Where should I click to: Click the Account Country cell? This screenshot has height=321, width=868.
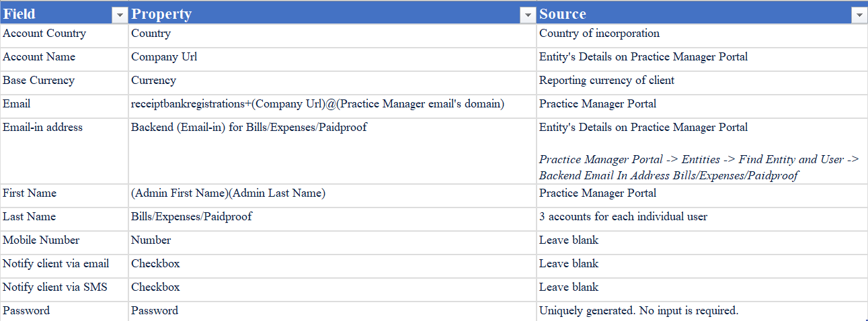(x=64, y=36)
